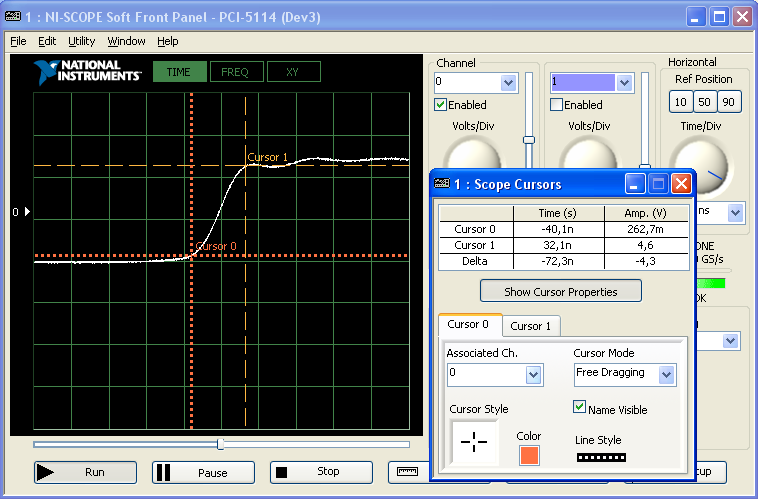
Task: Open the channel 1 selector dropdown
Action: click(625, 83)
